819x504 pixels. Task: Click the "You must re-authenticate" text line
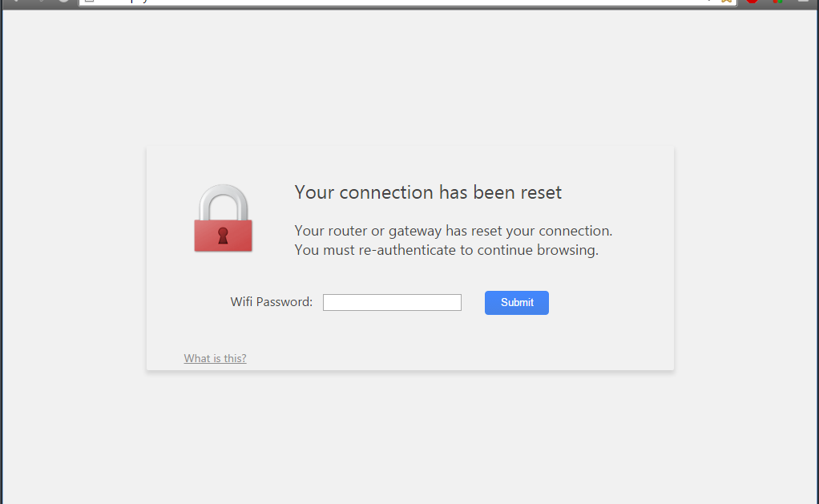[446, 250]
